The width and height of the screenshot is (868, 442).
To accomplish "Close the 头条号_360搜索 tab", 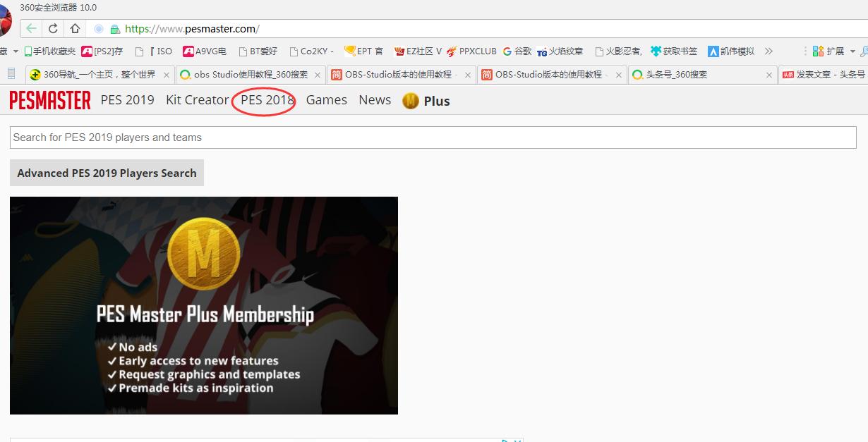I will tap(770, 75).
